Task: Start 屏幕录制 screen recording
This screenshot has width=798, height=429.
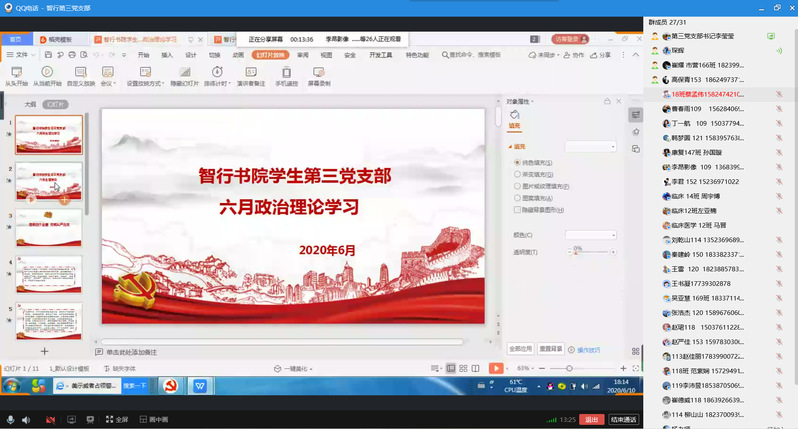Action: 320,73
